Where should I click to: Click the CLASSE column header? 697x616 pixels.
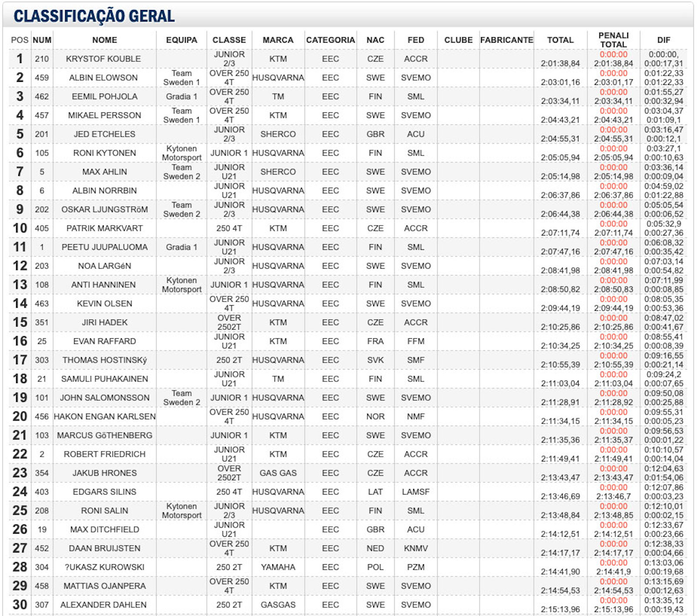[229, 40]
